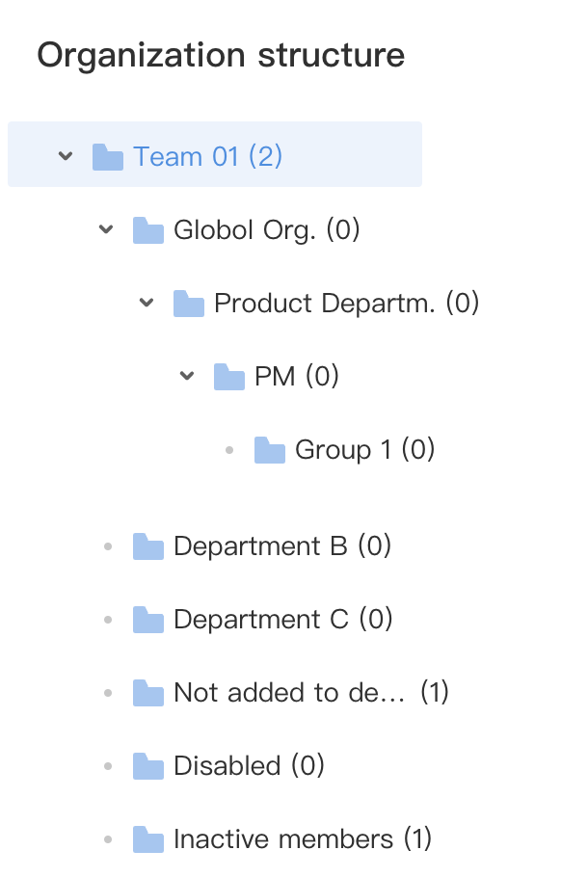Click the Globol Org. folder icon
This screenshot has height=877, width=588.
(148, 230)
